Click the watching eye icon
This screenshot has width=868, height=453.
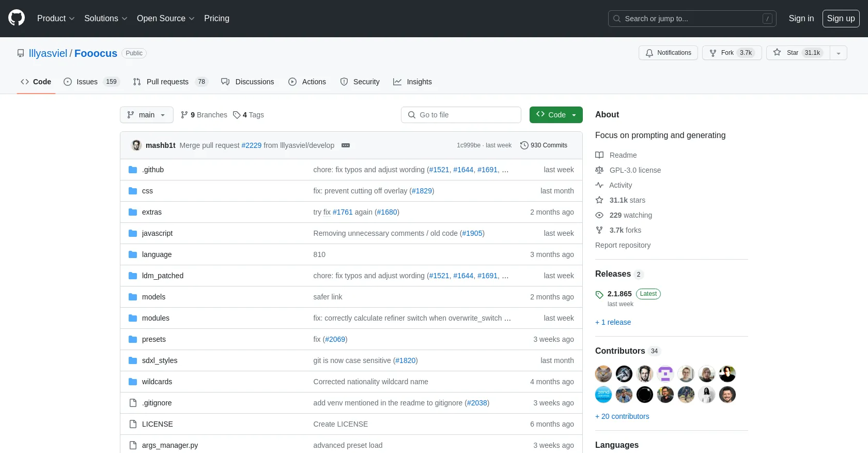[x=599, y=215]
